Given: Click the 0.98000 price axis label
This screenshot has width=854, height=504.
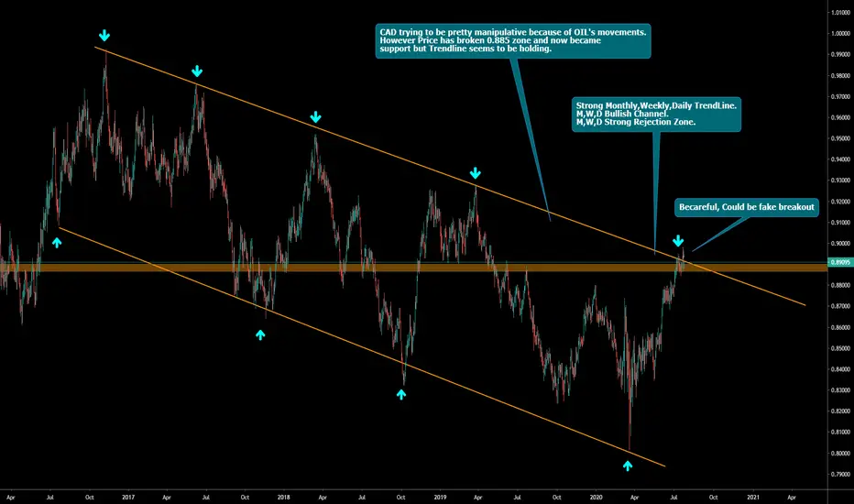Looking at the screenshot, I should pyautogui.click(x=841, y=76).
